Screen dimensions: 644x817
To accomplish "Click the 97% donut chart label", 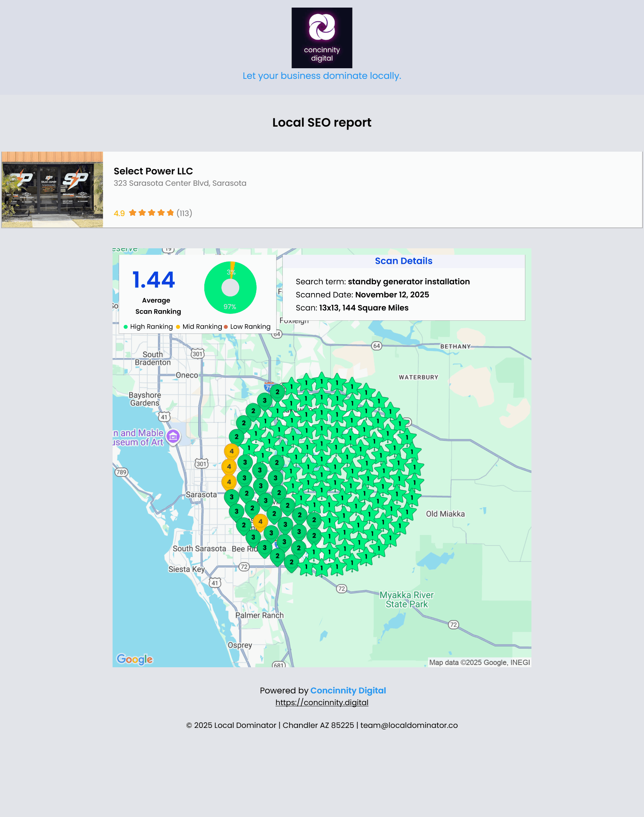I will [230, 307].
